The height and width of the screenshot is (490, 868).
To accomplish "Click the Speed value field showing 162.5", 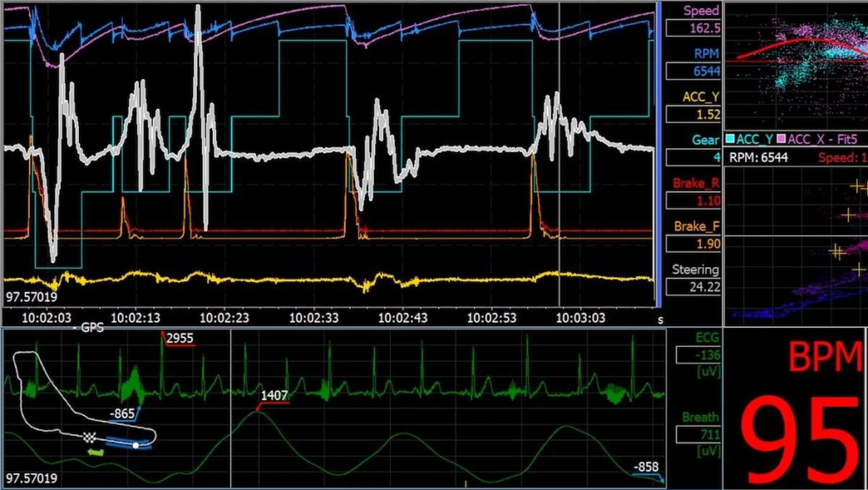I will pyautogui.click(x=693, y=28).
